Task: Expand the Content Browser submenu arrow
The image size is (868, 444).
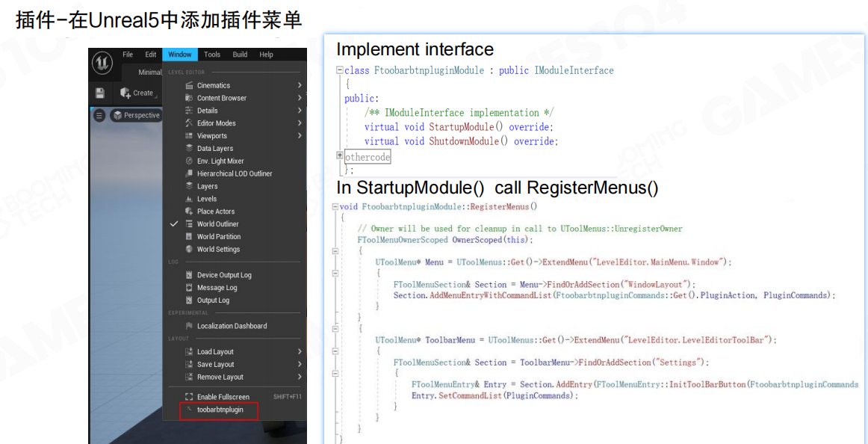Action: point(300,98)
